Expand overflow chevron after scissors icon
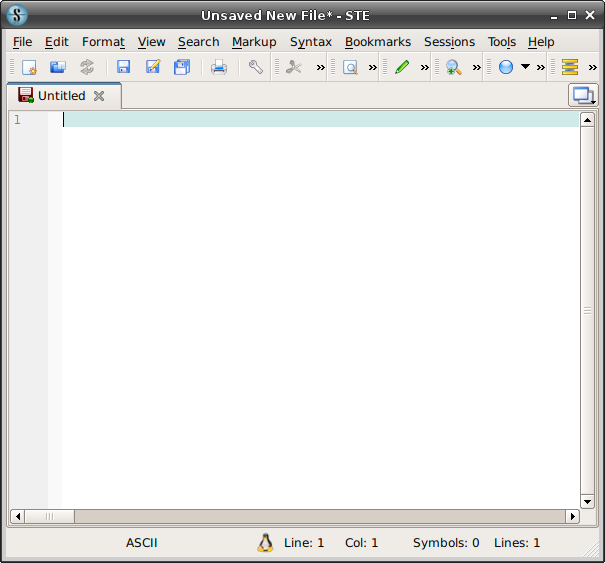This screenshot has height=563, width=605. point(320,68)
